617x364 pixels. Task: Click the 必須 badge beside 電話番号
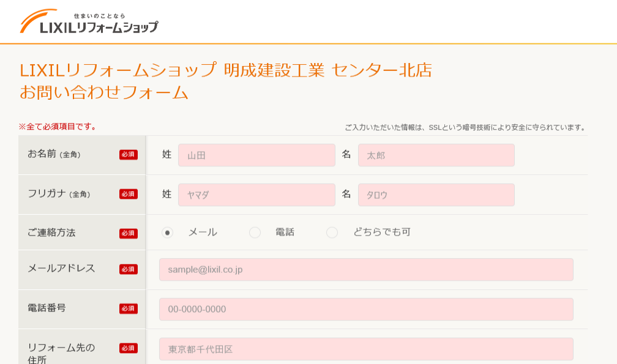(x=129, y=308)
